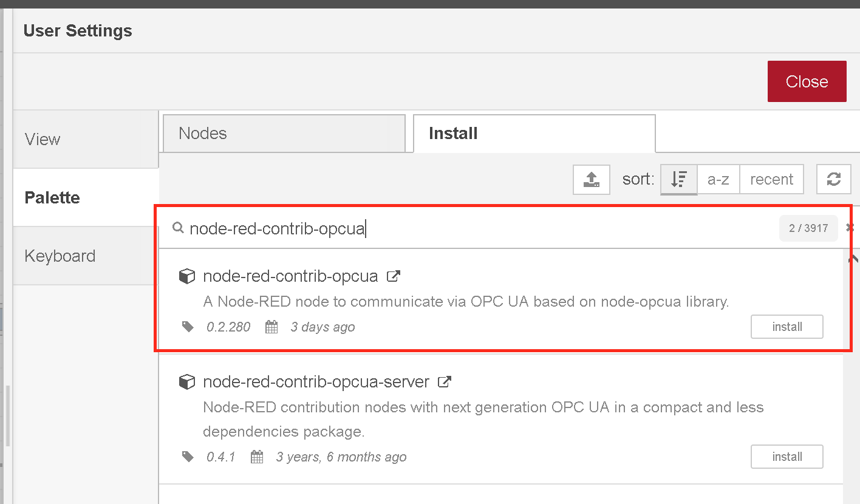Click the OPC UA node-opcua library description
Image resolution: width=860 pixels, height=504 pixels.
[466, 301]
